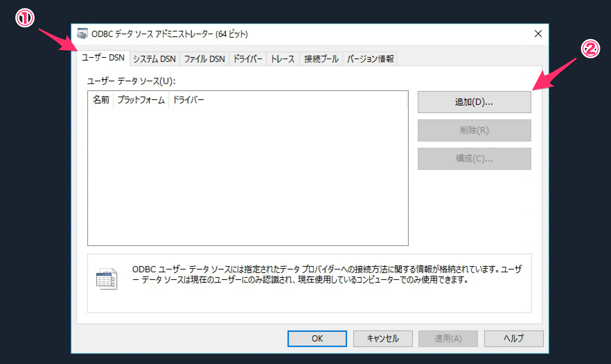Click the ユーザー データ ソース(U): label
This screenshot has width=611, height=364.
coord(131,81)
